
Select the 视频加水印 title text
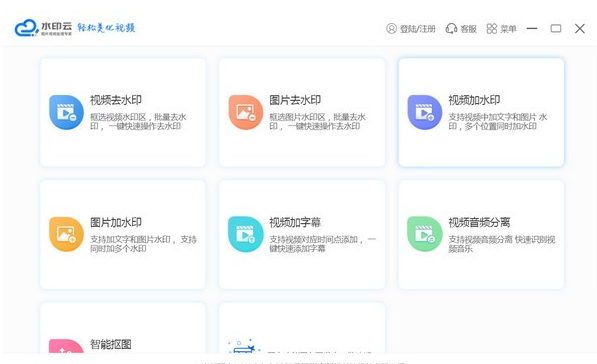[x=474, y=100]
